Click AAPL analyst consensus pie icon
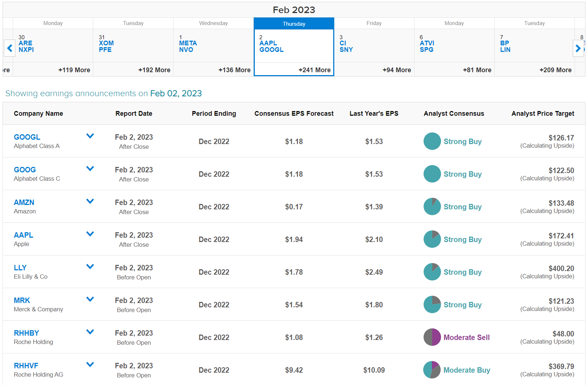 point(432,239)
